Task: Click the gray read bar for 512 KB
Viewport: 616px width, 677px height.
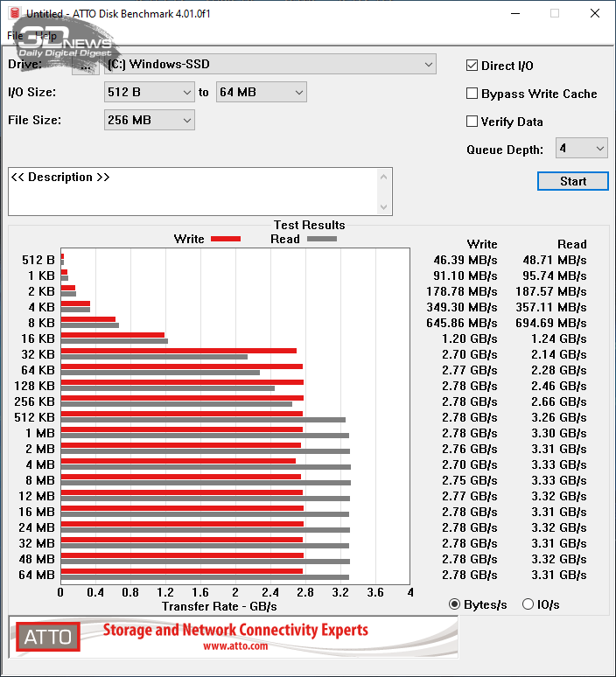Action: [x=204, y=420]
